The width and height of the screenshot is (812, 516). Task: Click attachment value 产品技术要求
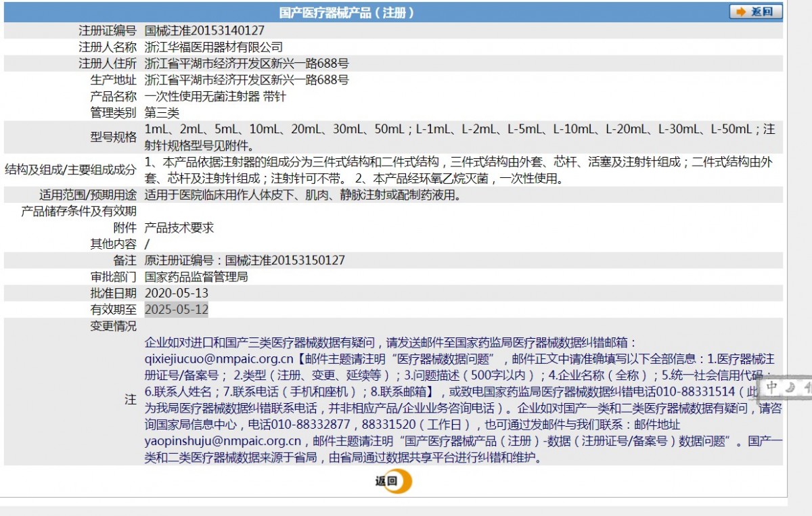(x=179, y=228)
